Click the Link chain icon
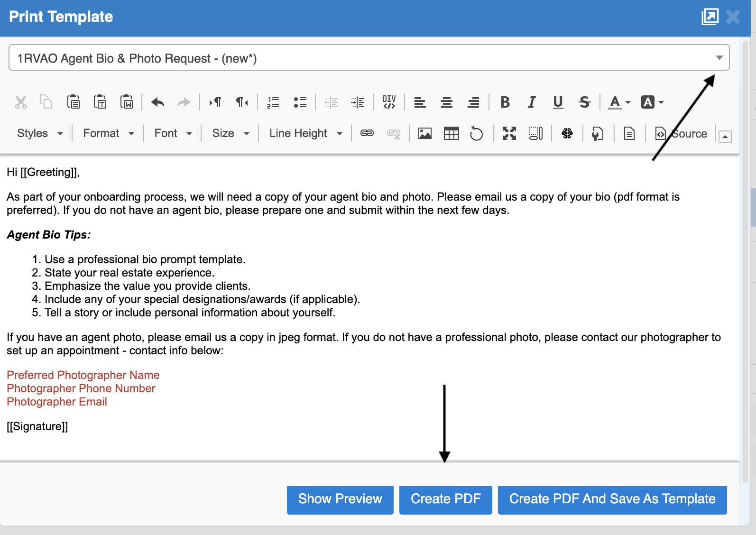 pyautogui.click(x=367, y=133)
